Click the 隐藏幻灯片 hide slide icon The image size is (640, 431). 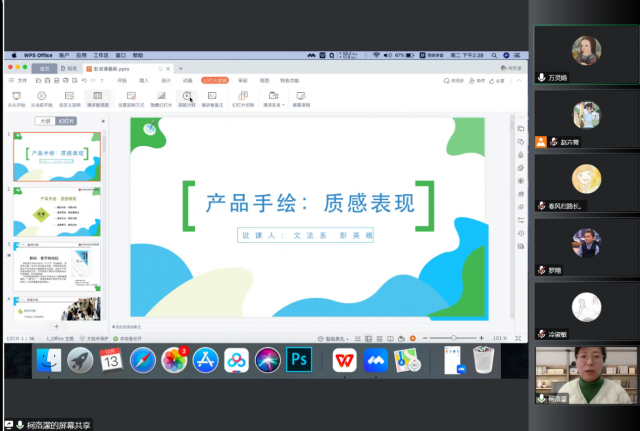pyautogui.click(x=160, y=96)
